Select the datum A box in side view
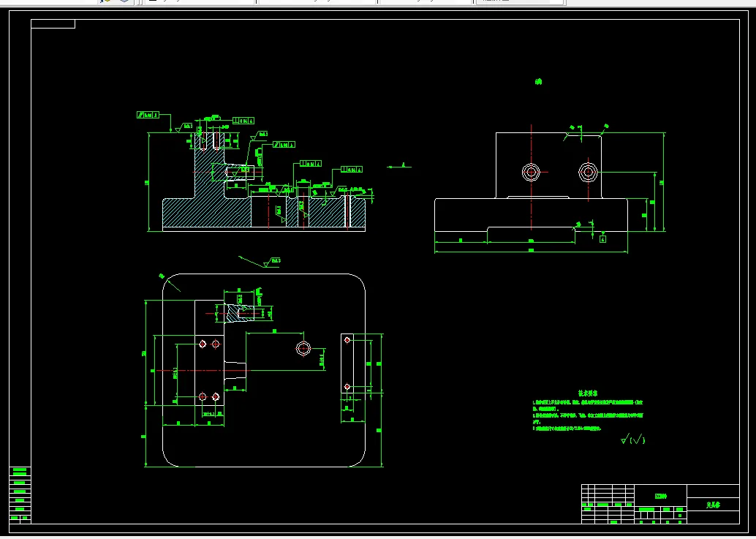This screenshot has width=756, height=539. click(602, 238)
